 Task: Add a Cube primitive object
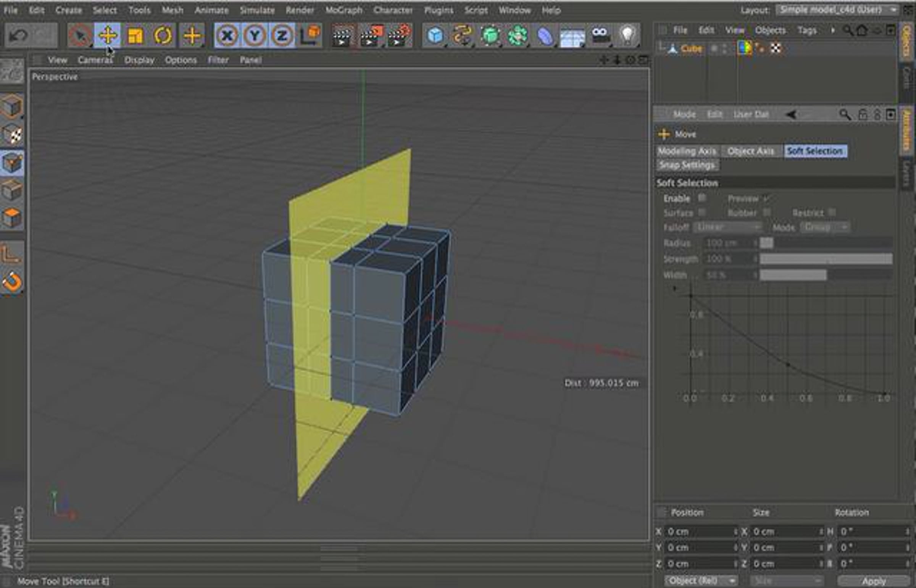click(x=435, y=35)
